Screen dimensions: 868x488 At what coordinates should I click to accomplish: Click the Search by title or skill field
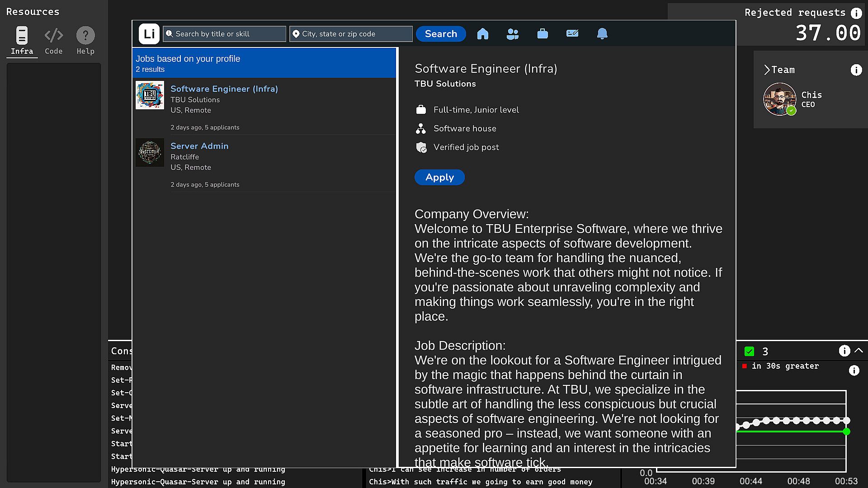tap(225, 34)
